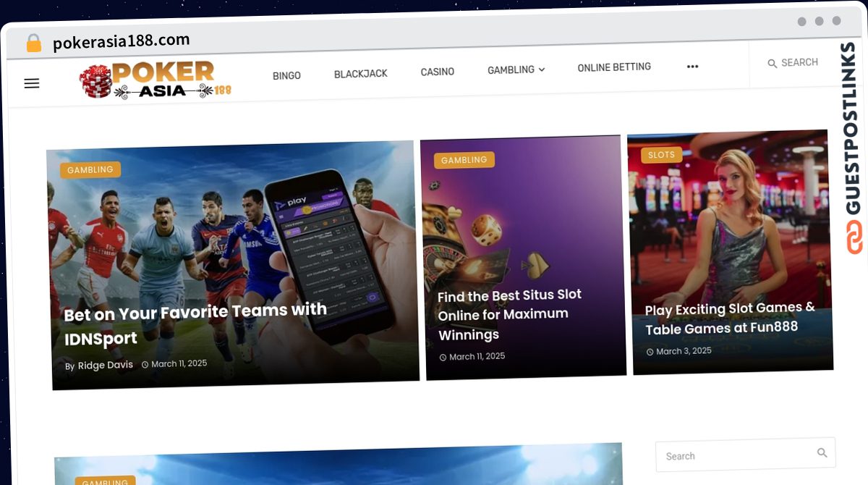The height and width of the screenshot is (485, 868).
Task: Go to the Blackjack category
Action: 361,74
